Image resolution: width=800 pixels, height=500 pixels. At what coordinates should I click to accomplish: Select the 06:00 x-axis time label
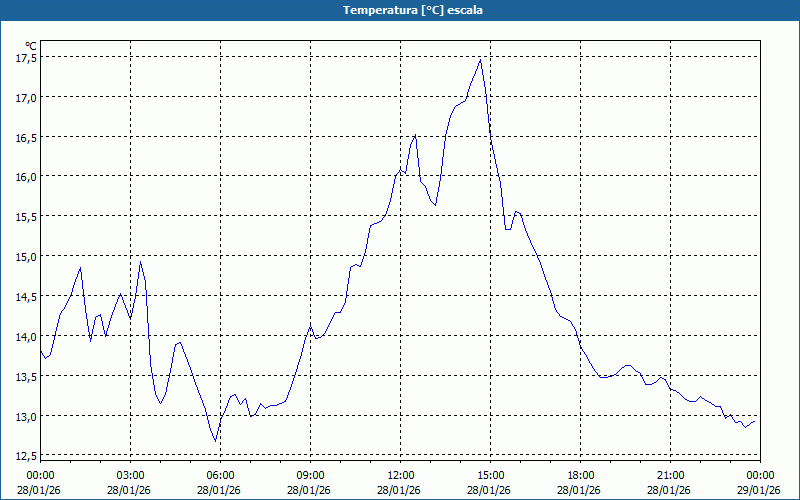coord(220,475)
